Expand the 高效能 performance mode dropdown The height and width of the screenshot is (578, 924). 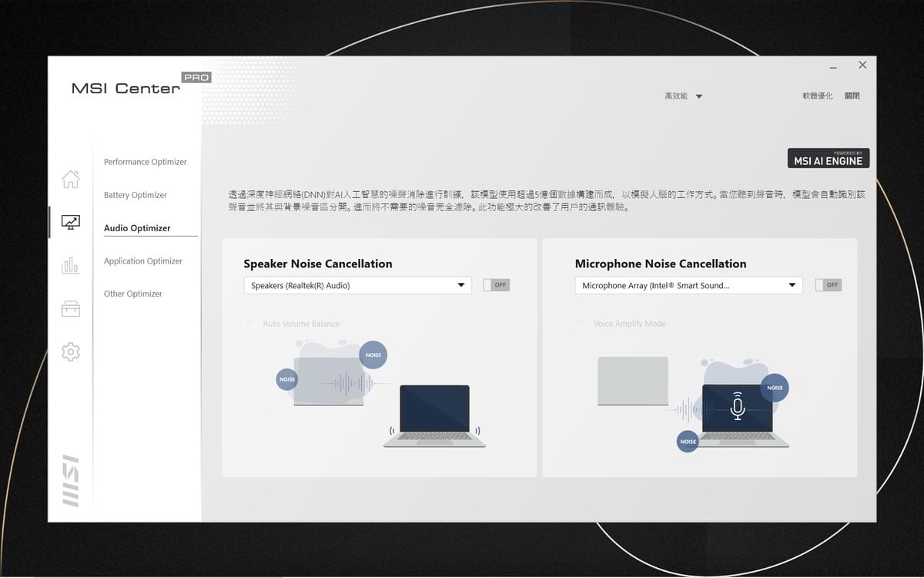tap(684, 96)
